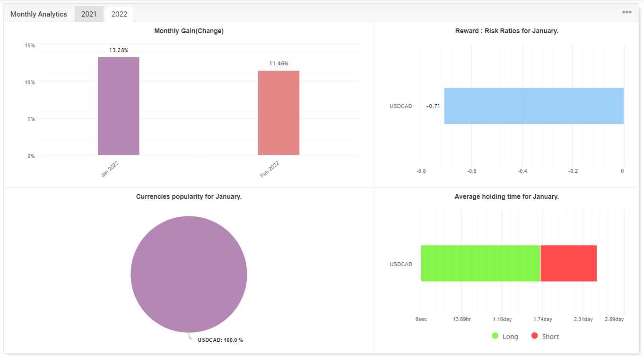Viewport: 644px width, 356px height.
Task: Select the 2022 tab
Action: click(119, 14)
